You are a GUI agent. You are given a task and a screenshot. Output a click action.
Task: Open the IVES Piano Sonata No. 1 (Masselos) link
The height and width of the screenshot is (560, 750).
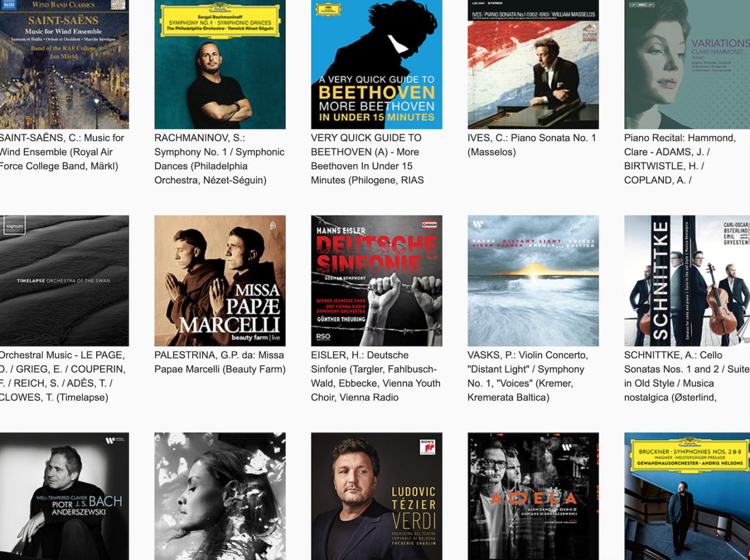[532, 145]
